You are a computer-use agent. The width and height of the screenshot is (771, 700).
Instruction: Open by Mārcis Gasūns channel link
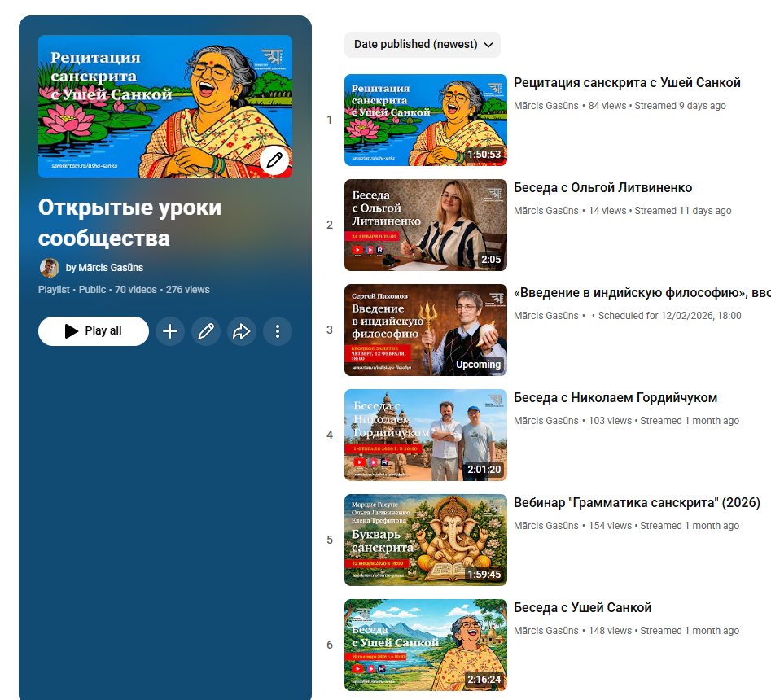click(104, 268)
